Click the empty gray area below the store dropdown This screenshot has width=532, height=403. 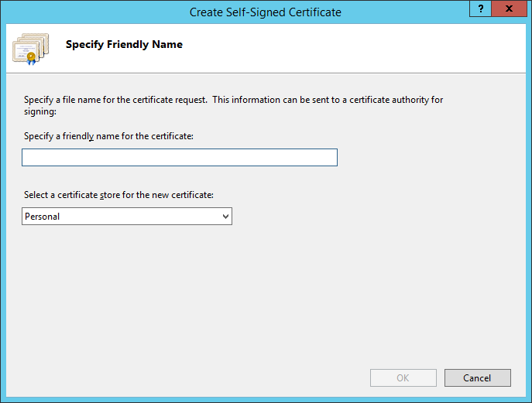[232, 294]
